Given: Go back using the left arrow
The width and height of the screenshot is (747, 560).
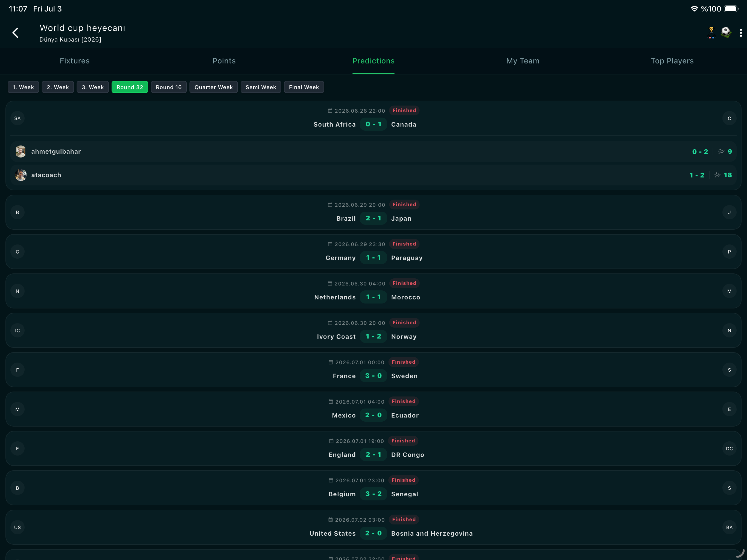Looking at the screenshot, I should [15, 33].
